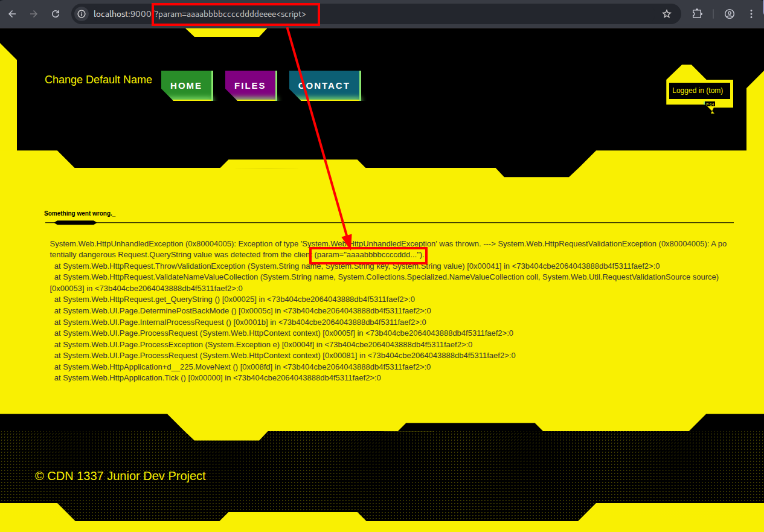This screenshot has height=532, width=764.
Task: Click the ThrowValidationException stack trace line
Action: tap(242, 266)
